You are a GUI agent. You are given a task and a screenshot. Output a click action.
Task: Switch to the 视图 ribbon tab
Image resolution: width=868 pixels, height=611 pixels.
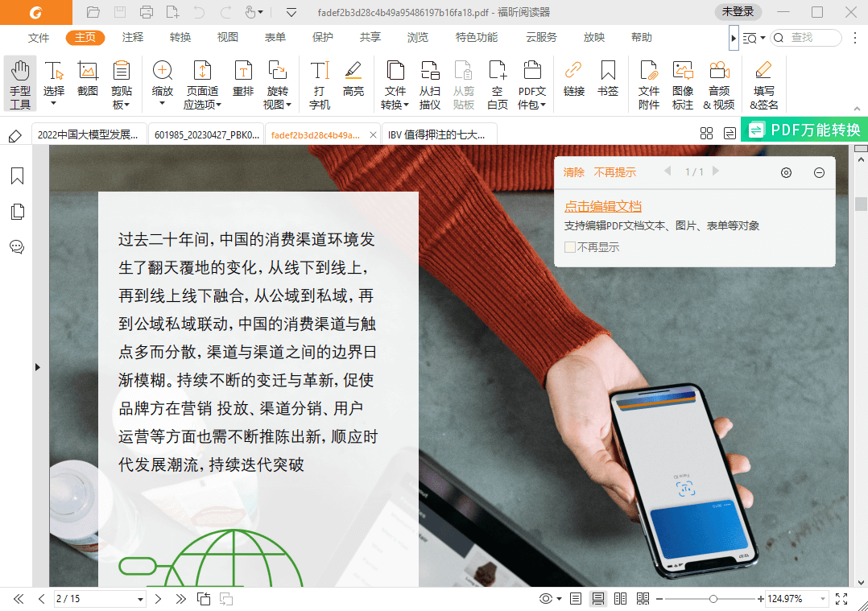tap(228, 37)
